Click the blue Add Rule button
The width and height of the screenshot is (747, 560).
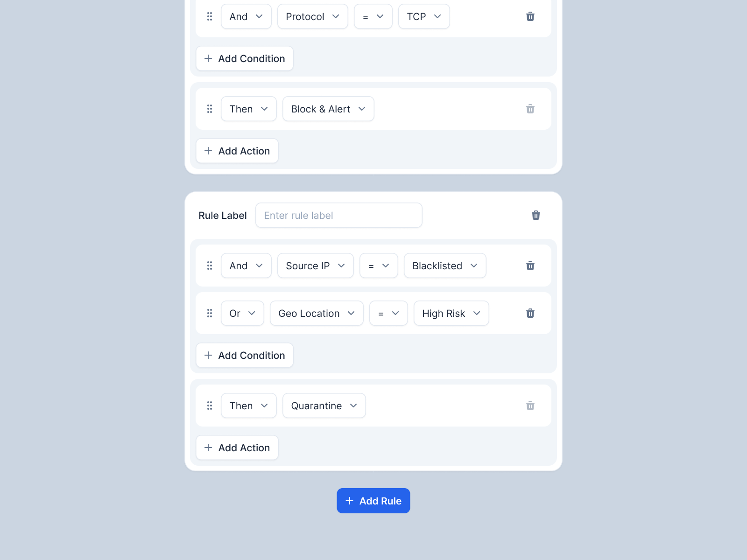point(373,501)
